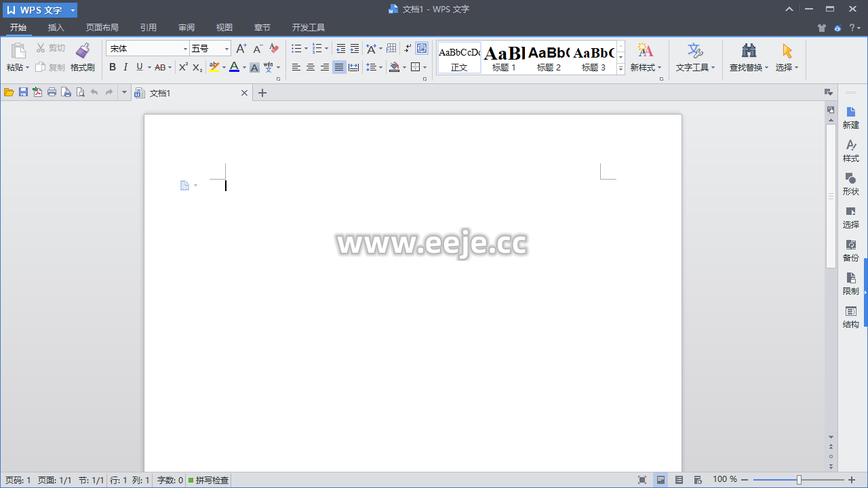This screenshot has width=868, height=488.
Task: Switch to the Insert (插入) ribbon tab
Action: (x=56, y=28)
